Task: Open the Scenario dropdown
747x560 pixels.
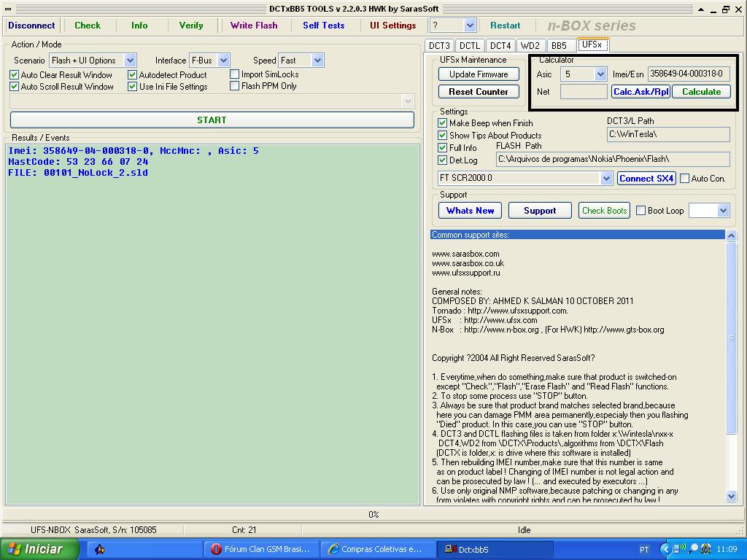Action: tap(130, 61)
